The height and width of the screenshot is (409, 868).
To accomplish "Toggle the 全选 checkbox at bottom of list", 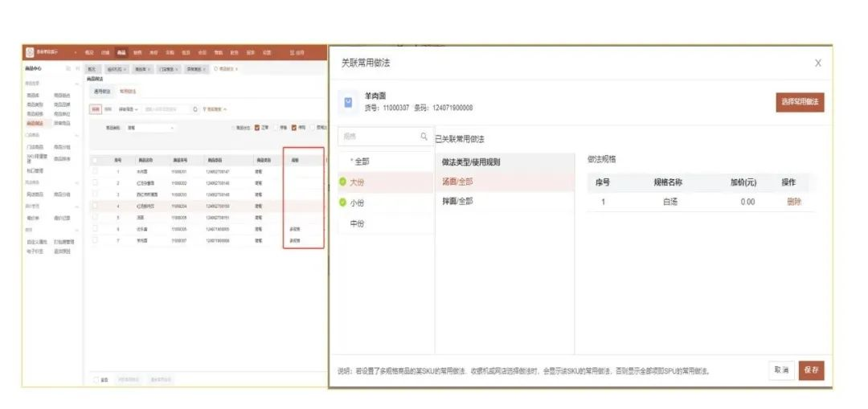I will [x=96, y=379].
